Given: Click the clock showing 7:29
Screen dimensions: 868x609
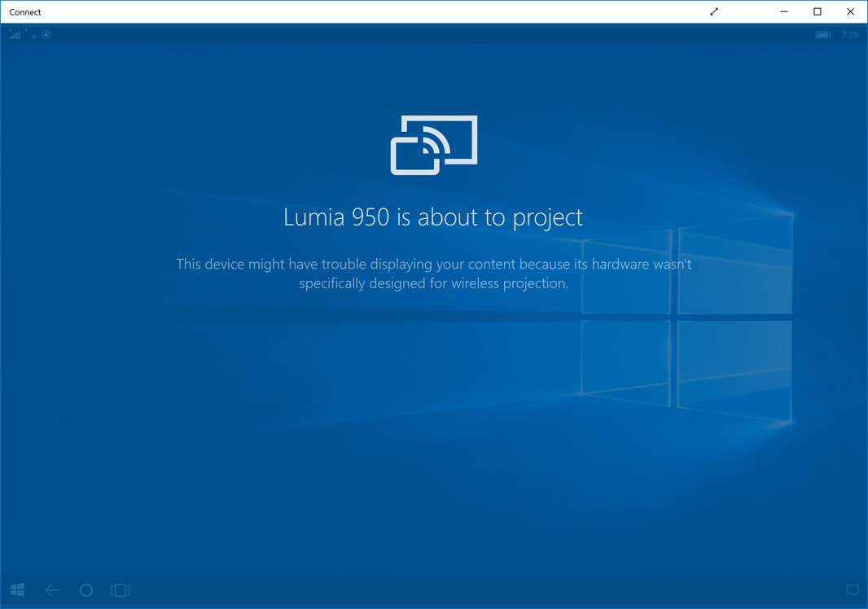Looking at the screenshot, I should tap(848, 34).
